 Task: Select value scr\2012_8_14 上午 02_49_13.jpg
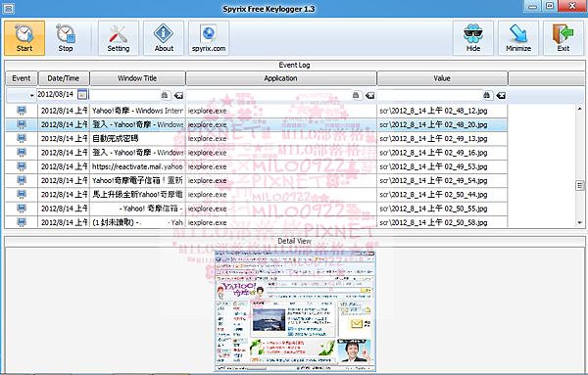pyautogui.click(x=442, y=139)
